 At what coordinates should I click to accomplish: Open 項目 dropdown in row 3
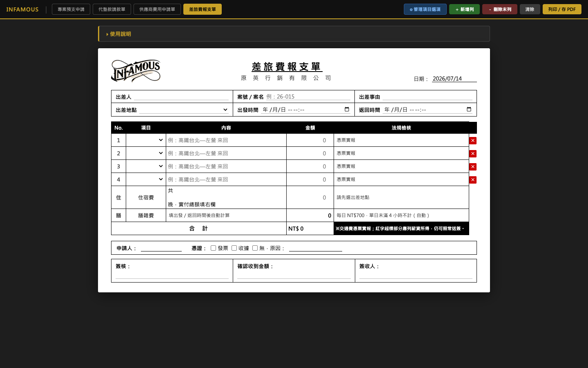coord(146,166)
